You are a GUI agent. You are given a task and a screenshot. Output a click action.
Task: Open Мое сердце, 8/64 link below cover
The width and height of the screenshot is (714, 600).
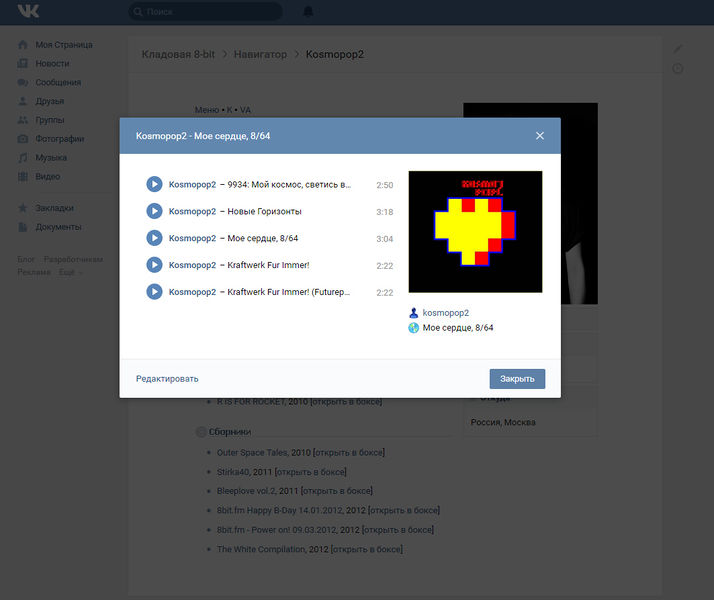coord(458,328)
